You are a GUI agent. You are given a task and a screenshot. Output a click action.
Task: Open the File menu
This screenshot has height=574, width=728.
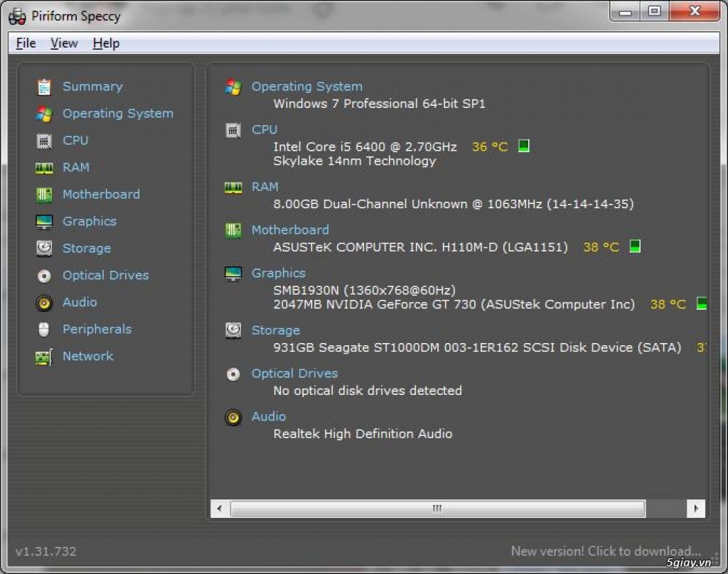click(x=26, y=43)
